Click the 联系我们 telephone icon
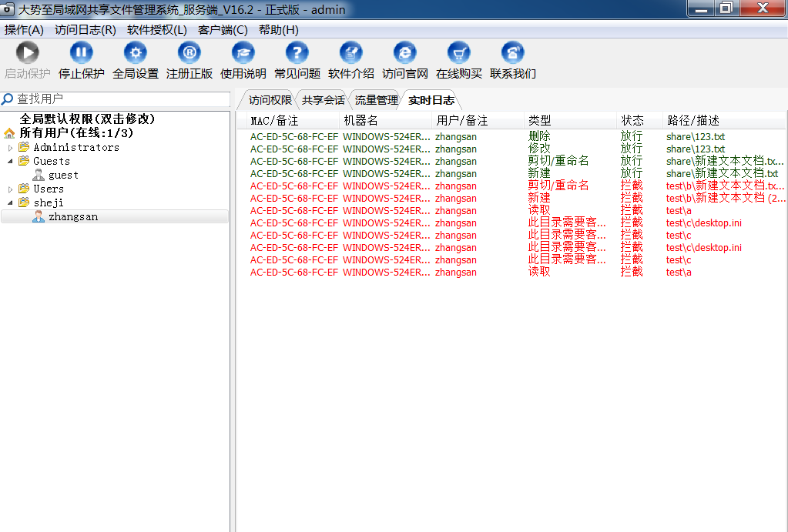The width and height of the screenshot is (788, 532). 512,53
